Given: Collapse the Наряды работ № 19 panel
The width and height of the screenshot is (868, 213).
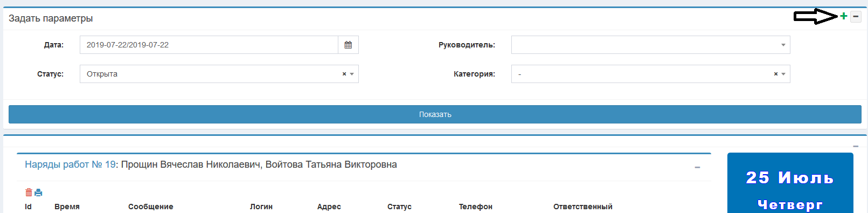Looking at the screenshot, I should [697, 167].
